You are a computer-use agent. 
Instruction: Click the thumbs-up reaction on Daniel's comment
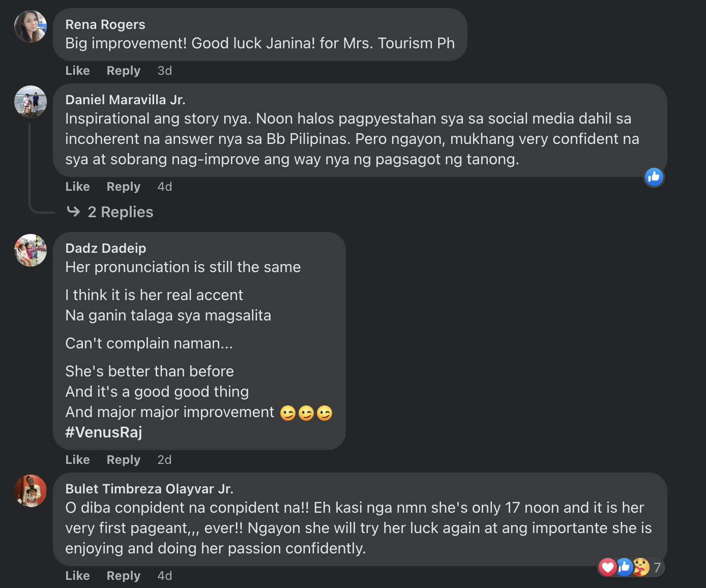(654, 177)
